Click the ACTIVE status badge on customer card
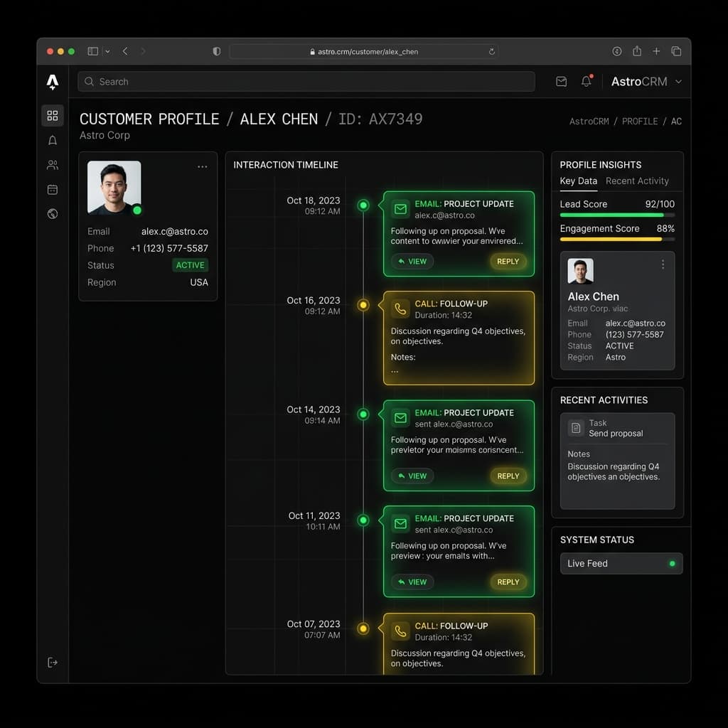This screenshot has height=728, width=728. tap(190, 265)
